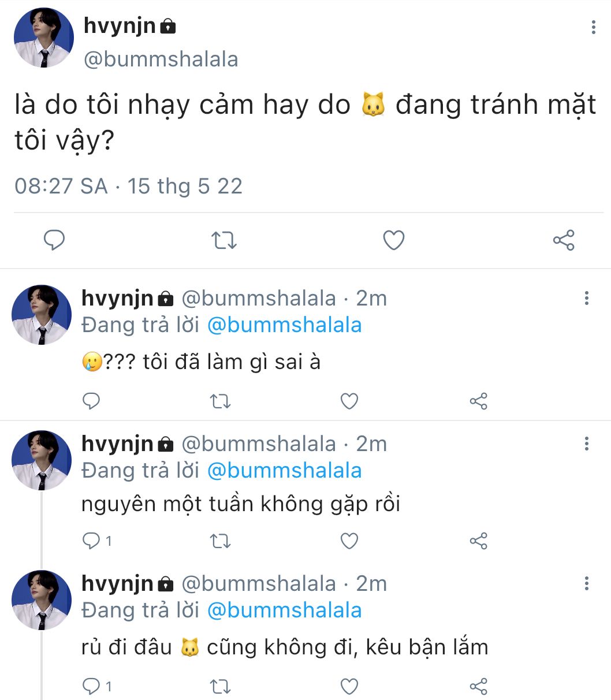Open replies on "nguyên một tuần không gặp rồi"
The height and width of the screenshot is (700, 611).
tap(91, 541)
